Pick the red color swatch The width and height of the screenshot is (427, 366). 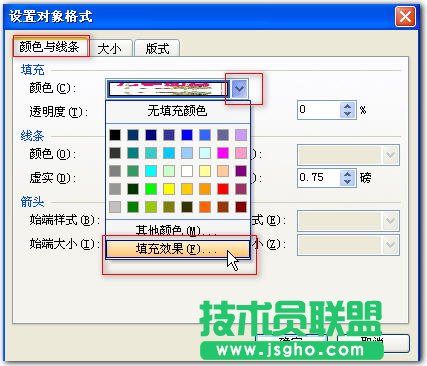(223, 189)
